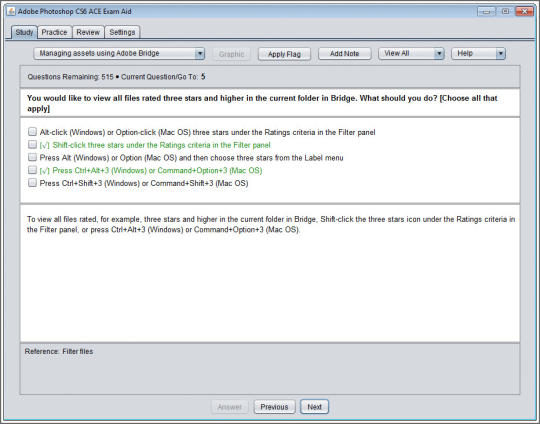
Task: Check the Alt-click three stars answer option
Action: click(x=32, y=132)
